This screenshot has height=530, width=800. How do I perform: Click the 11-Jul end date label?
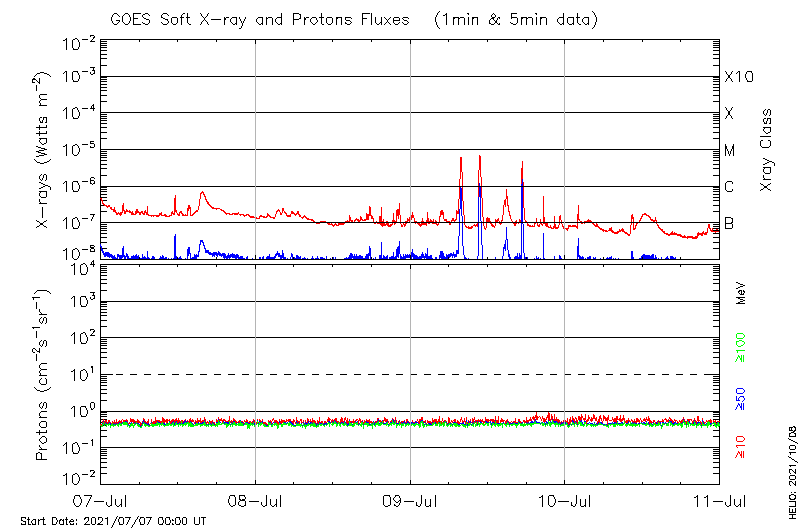click(717, 500)
